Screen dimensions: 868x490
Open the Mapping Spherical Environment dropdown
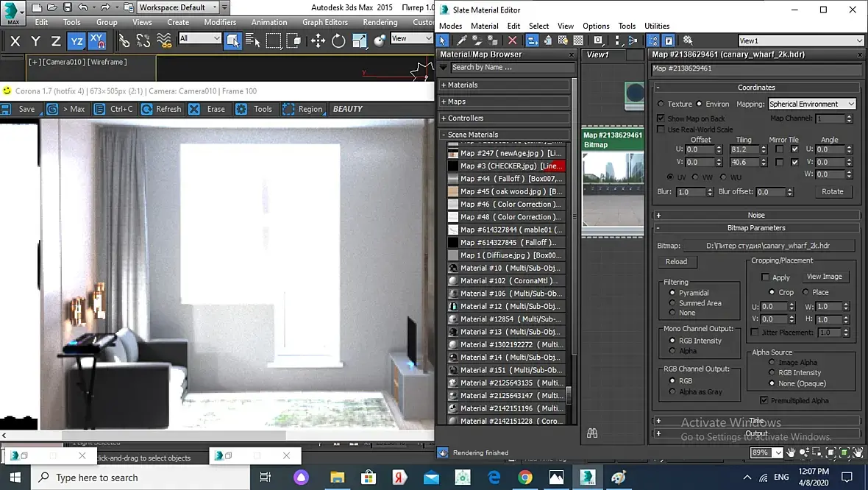(x=811, y=104)
